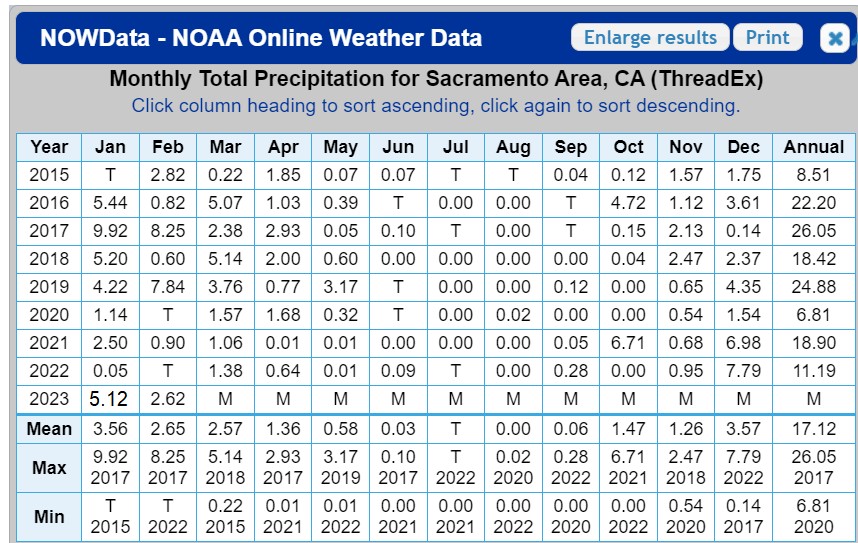This screenshot has height=543, width=858.
Task: Click the 2017 annual total 26.05
Action: coord(814,231)
